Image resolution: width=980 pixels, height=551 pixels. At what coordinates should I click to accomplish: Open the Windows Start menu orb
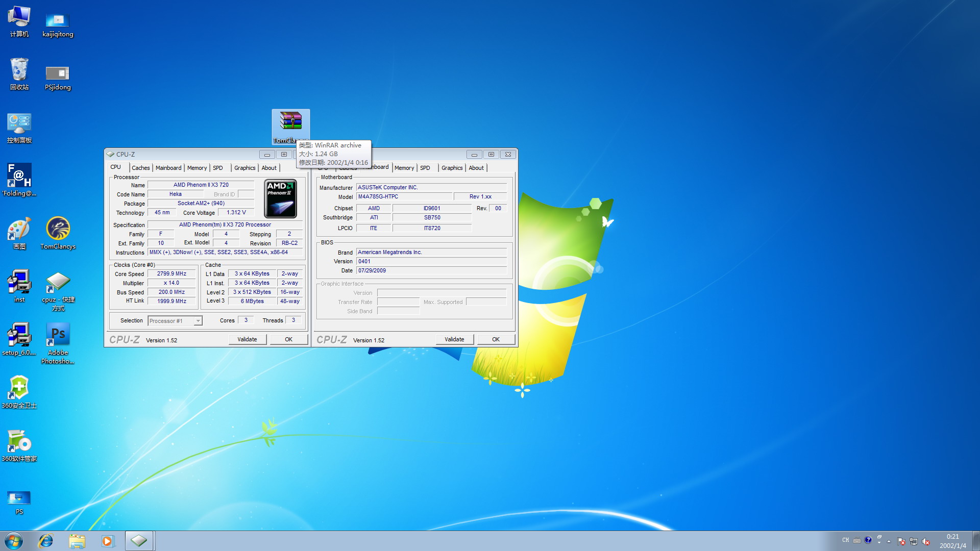pos(14,541)
